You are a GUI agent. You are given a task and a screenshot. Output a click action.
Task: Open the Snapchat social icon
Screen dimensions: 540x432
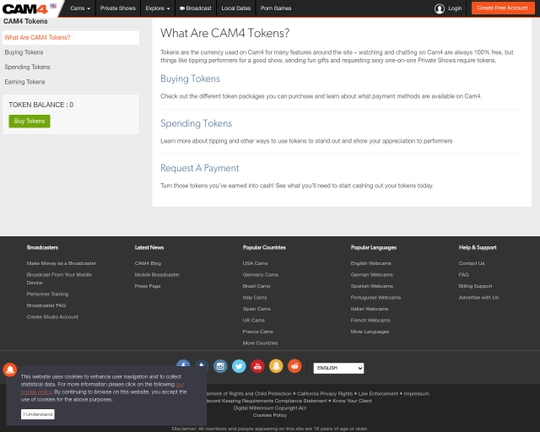[276, 366]
